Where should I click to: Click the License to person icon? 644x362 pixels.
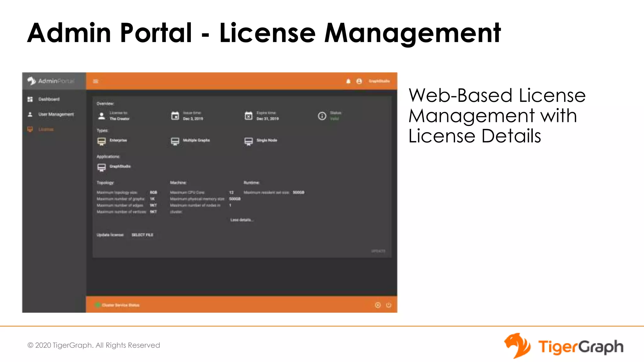(x=102, y=116)
